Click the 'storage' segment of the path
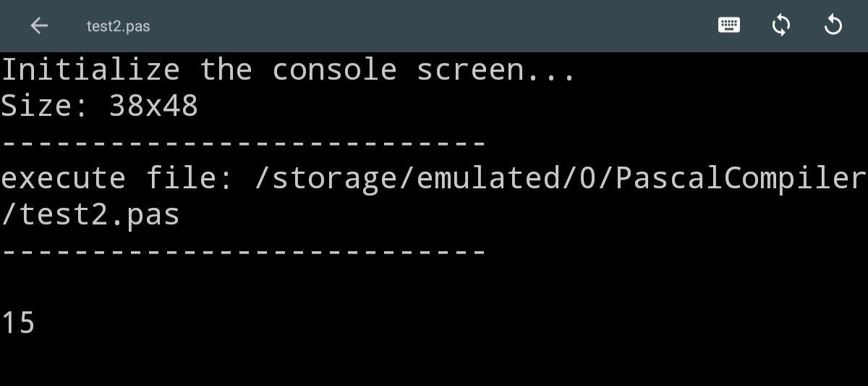 pos(335,180)
